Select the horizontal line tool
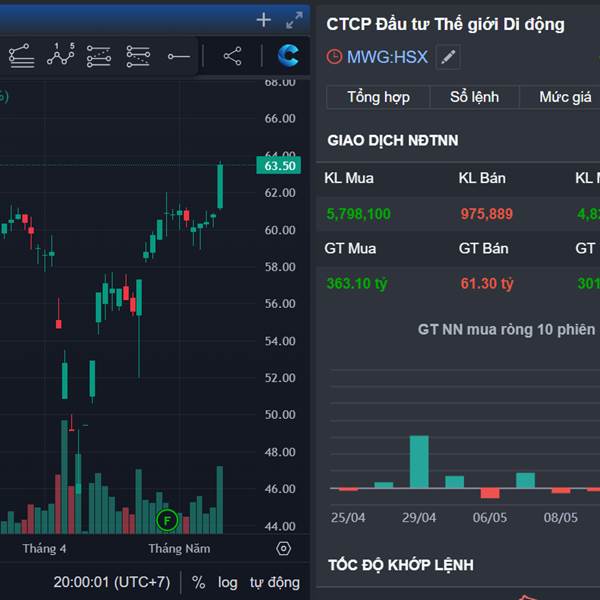The height and width of the screenshot is (600, 600). pyautogui.click(x=179, y=57)
